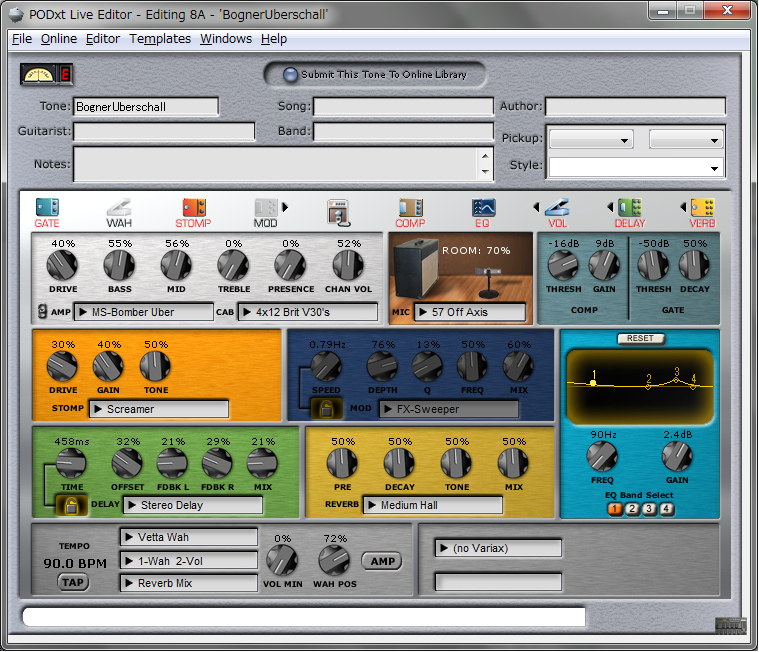Click the Notes text area
This screenshot has height=652, width=759.
click(x=284, y=165)
